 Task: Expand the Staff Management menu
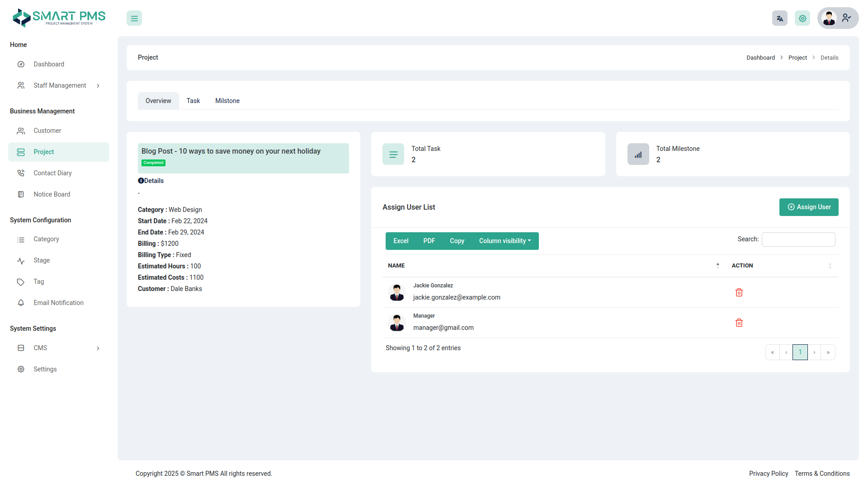59,85
